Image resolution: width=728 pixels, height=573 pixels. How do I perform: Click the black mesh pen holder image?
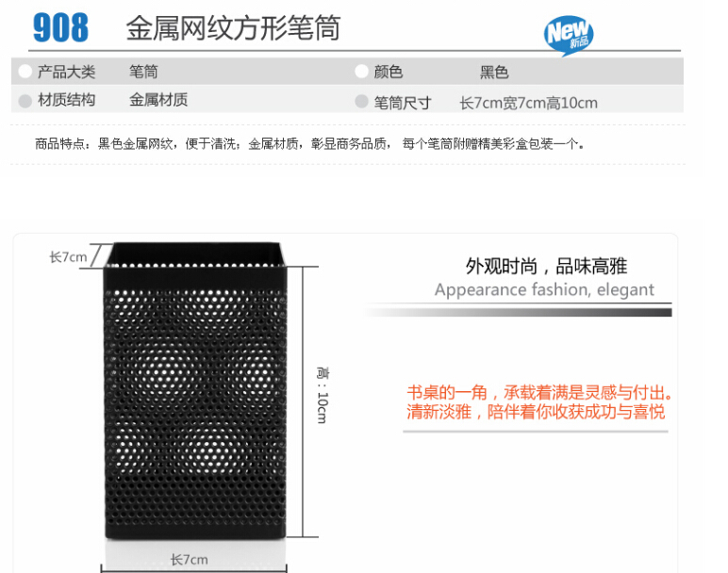[195, 391]
